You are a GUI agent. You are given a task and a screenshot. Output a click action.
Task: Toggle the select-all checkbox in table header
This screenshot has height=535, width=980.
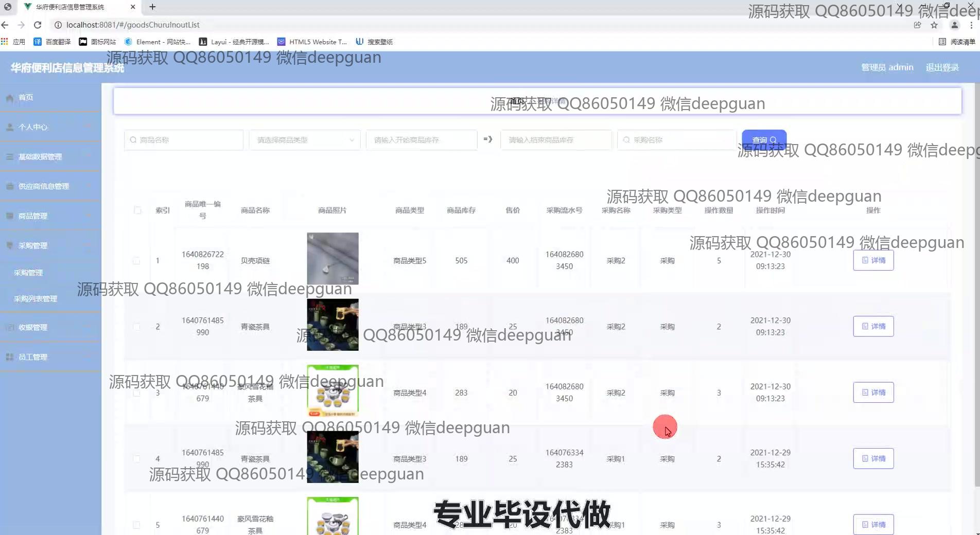coord(137,210)
